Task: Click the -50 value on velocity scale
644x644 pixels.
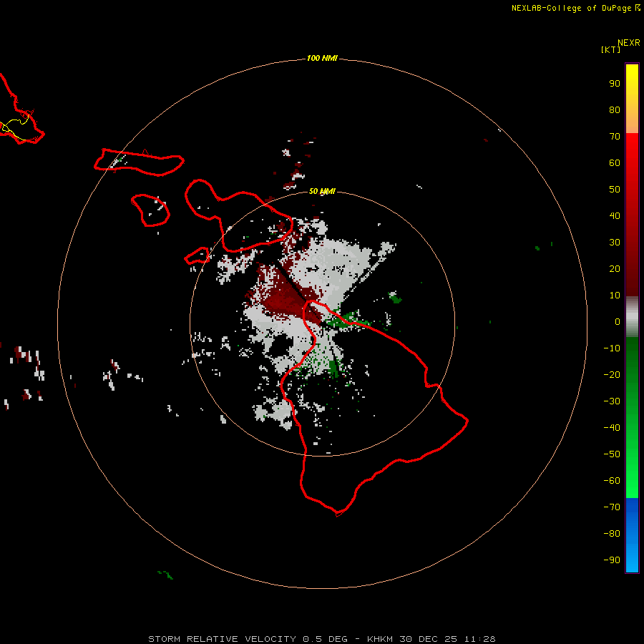Action: click(x=612, y=454)
